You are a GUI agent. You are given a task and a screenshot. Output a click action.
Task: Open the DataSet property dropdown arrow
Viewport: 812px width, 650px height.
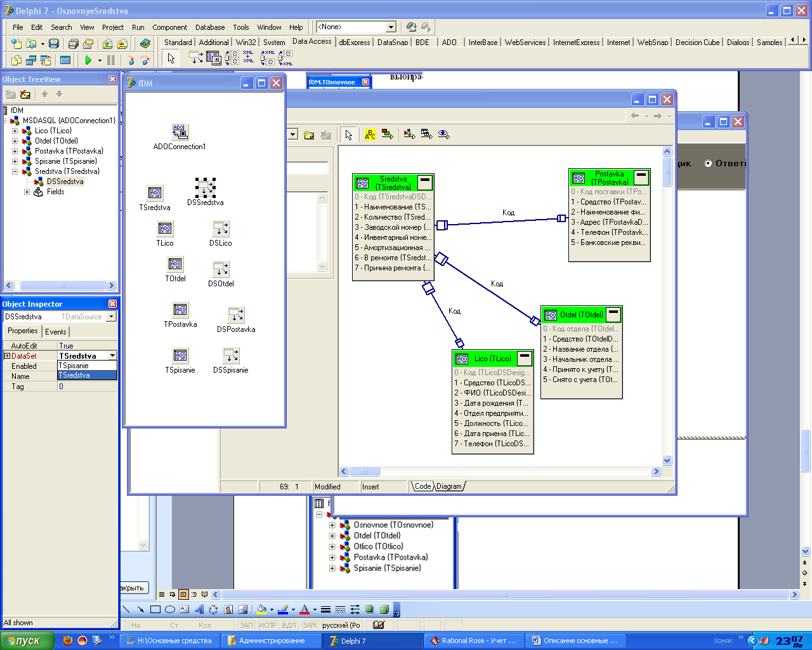coord(113,356)
